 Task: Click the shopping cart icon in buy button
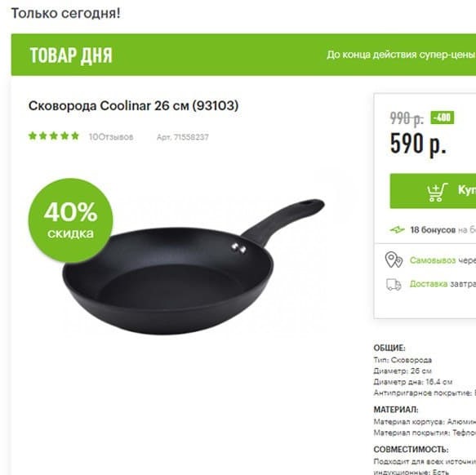pos(437,192)
